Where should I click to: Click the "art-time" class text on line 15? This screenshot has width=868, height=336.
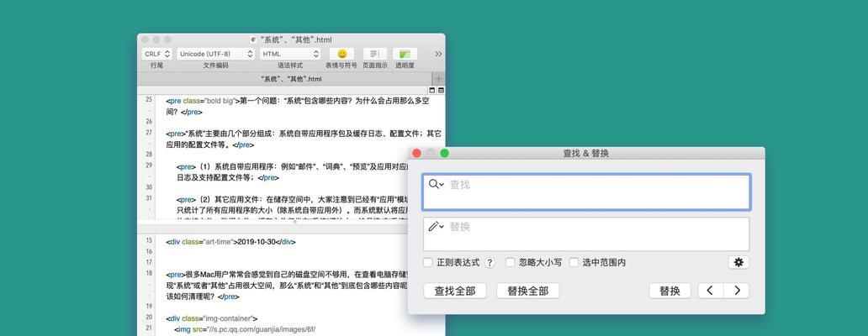218,242
